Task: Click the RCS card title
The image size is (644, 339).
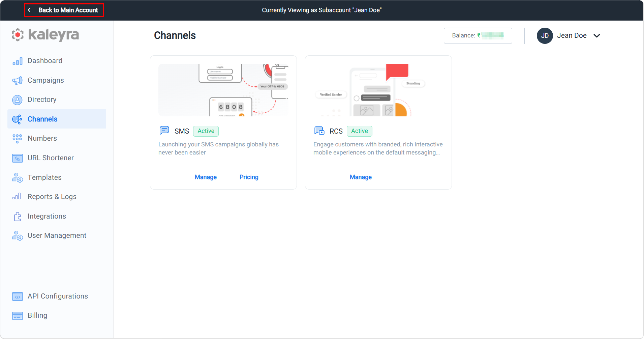Action: click(336, 131)
